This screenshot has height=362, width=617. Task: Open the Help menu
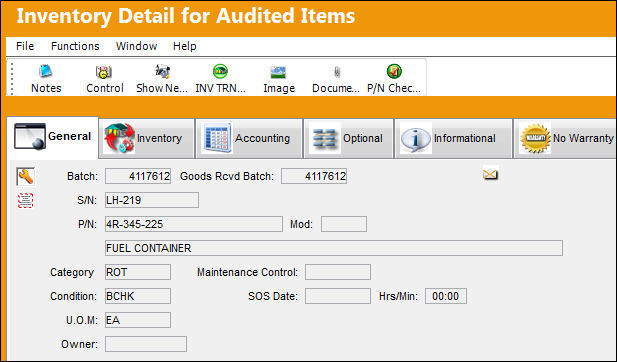[x=185, y=46]
